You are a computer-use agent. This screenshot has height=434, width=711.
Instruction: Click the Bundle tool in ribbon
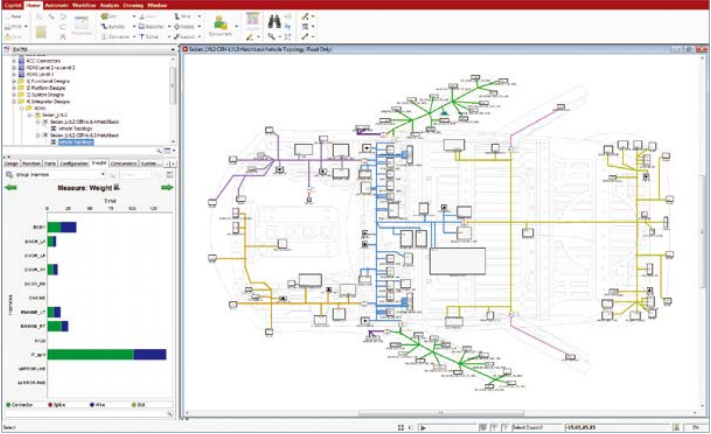(116, 26)
